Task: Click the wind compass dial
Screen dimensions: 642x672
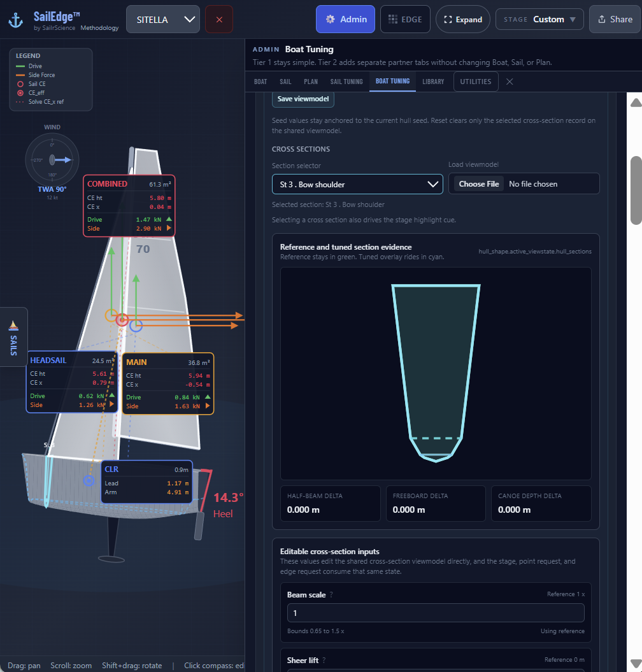Action: [x=52, y=160]
